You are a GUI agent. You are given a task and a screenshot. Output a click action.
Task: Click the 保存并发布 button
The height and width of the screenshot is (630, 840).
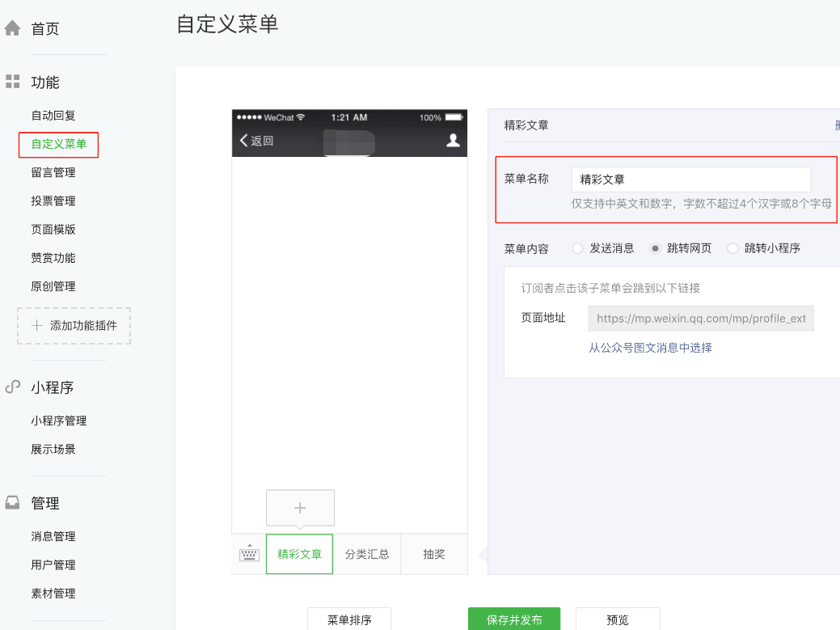[x=513, y=619]
